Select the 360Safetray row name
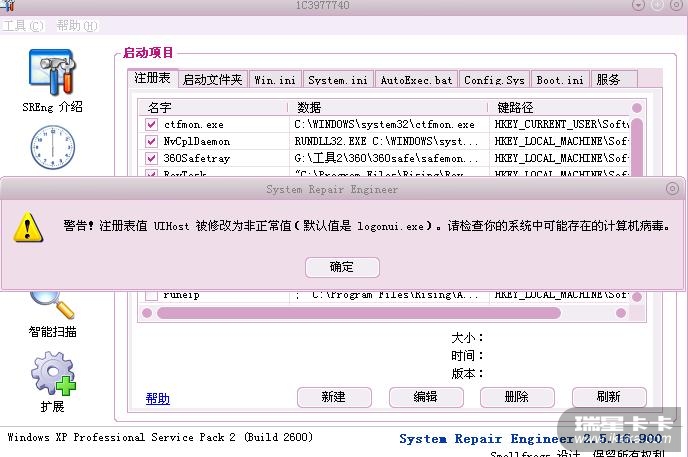Screen dimensions: 688x457 point(197,158)
